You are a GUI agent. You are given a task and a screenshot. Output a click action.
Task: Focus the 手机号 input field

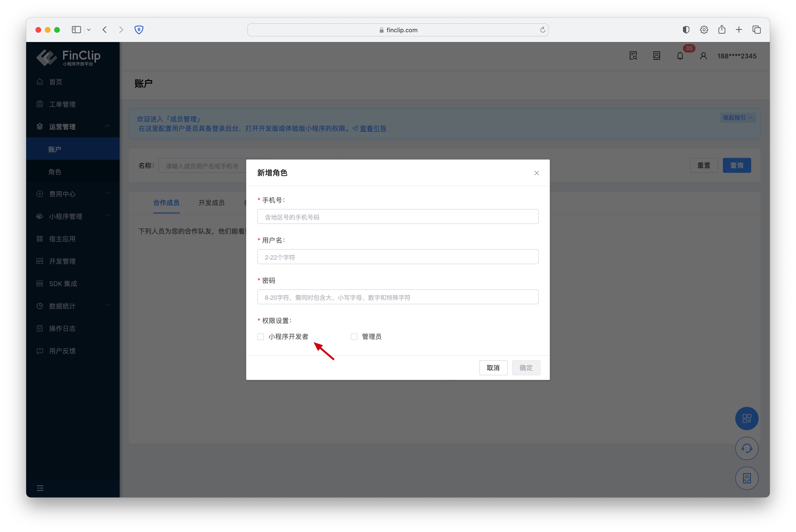(x=397, y=217)
